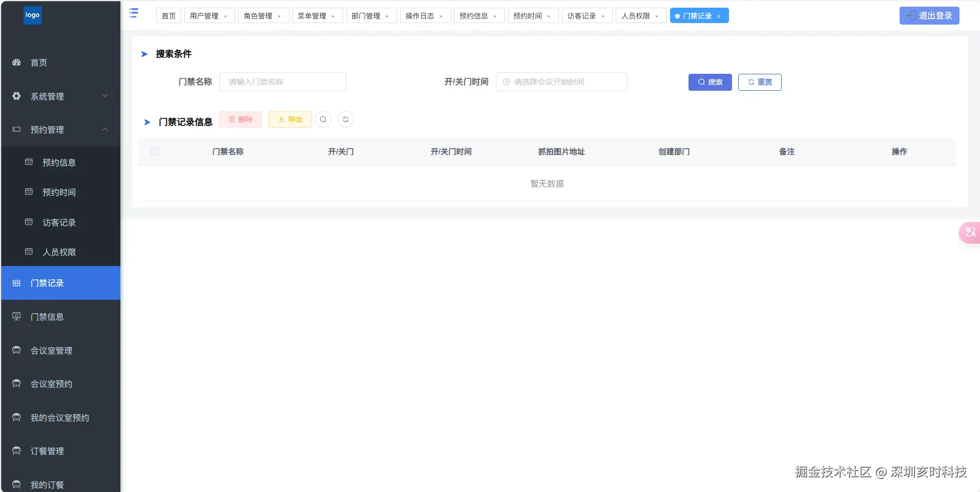Select 门禁记录 in the sidebar
This screenshot has height=492, width=980.
(60, 283)
